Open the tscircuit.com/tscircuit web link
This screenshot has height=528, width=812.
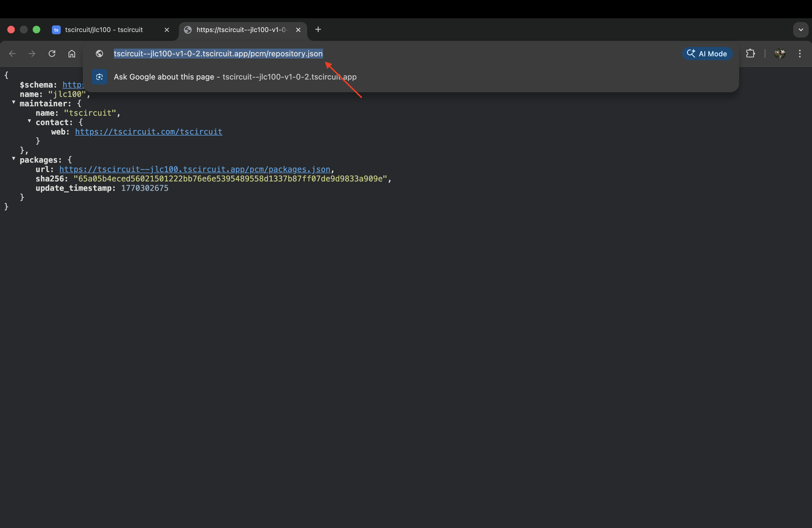[148, 132]
